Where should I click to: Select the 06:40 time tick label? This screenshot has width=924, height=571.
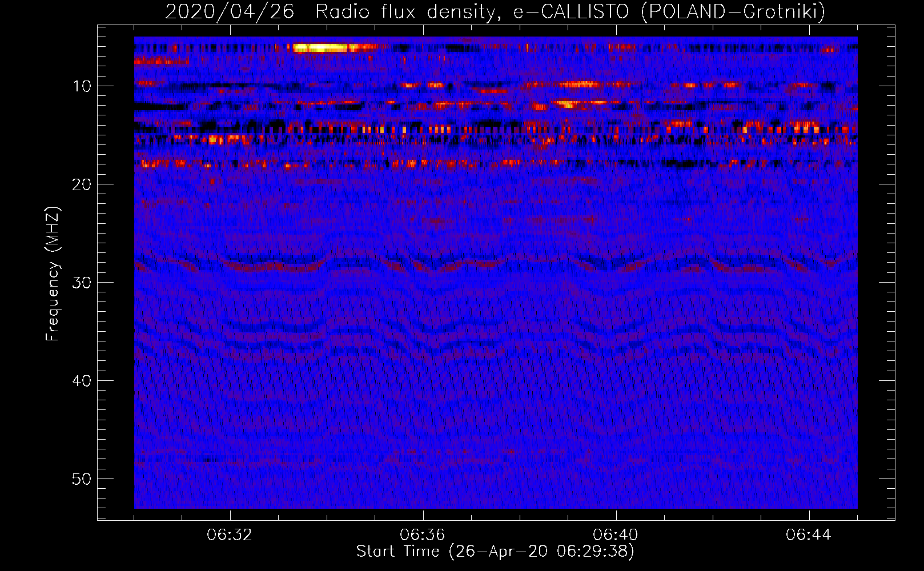point(616,535)
